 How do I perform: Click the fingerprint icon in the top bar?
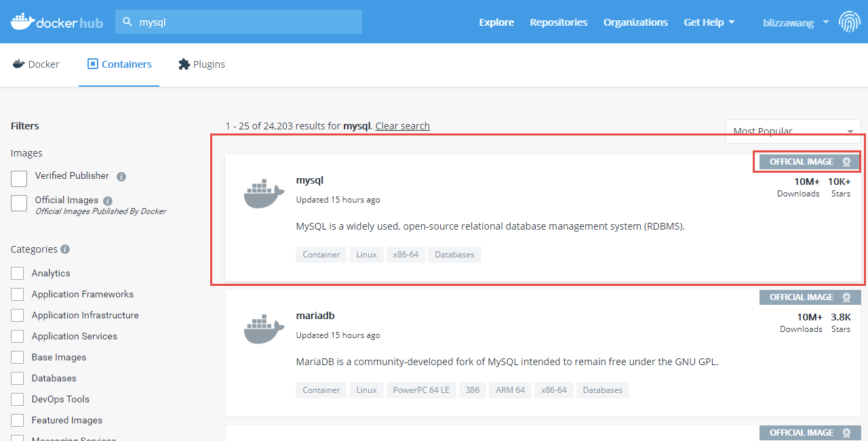coord(850,22)
